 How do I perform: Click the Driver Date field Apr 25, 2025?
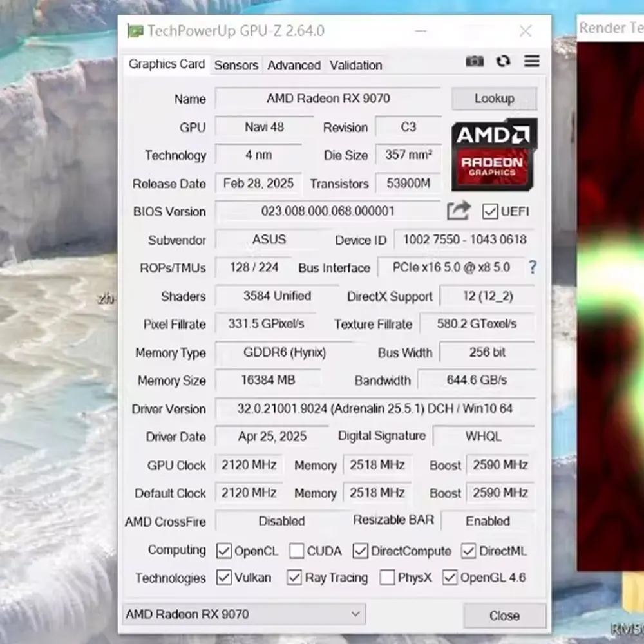[x=272, y=436]
